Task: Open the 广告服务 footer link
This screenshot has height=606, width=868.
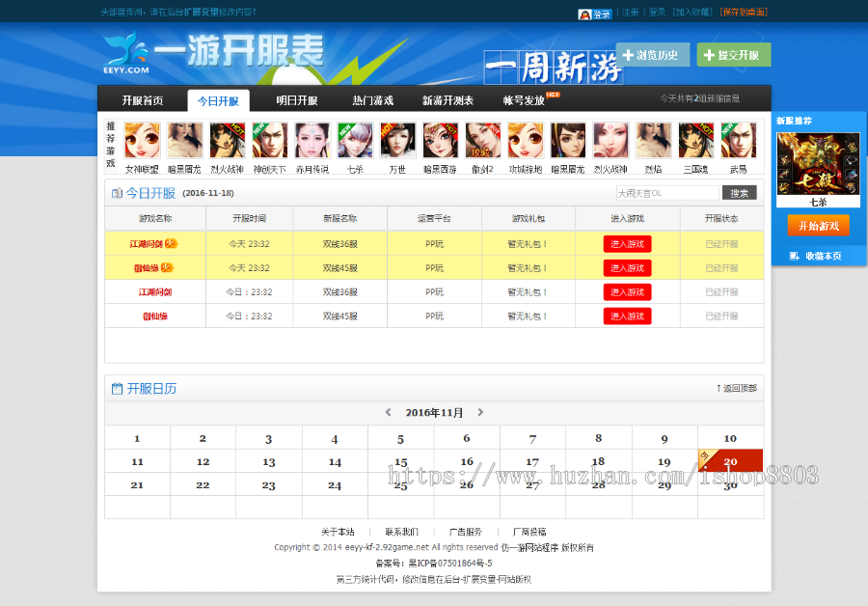Action: (466, 532)
